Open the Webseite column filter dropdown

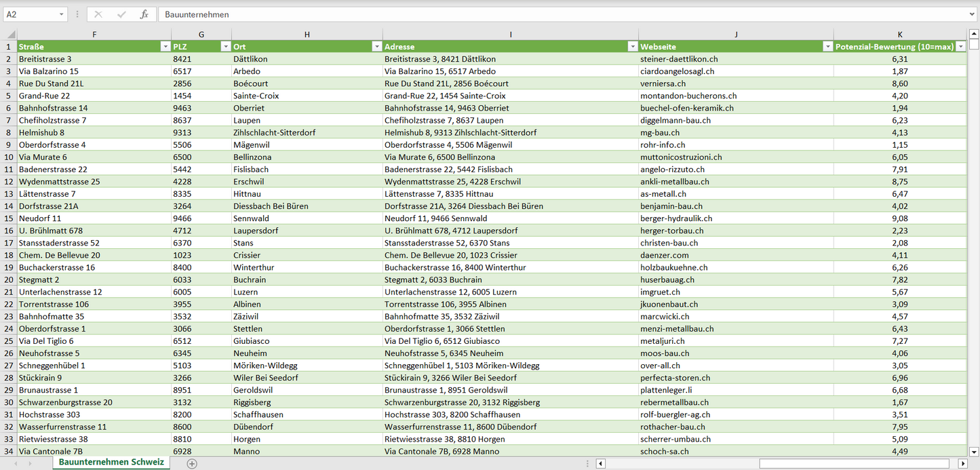827,47
